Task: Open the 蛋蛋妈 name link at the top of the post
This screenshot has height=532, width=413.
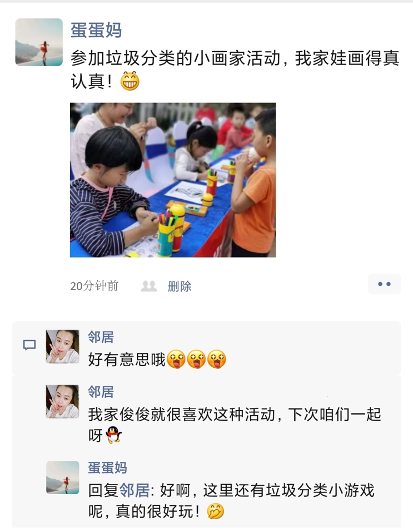Action: pos(96,30)
